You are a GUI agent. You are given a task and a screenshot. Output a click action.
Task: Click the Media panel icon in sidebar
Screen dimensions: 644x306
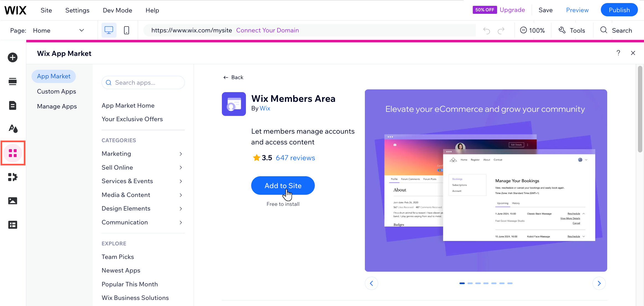click(x=12, y=201)
